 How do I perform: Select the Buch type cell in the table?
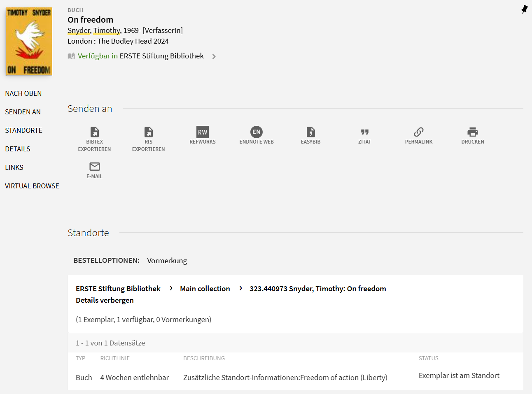click(84, 378)
